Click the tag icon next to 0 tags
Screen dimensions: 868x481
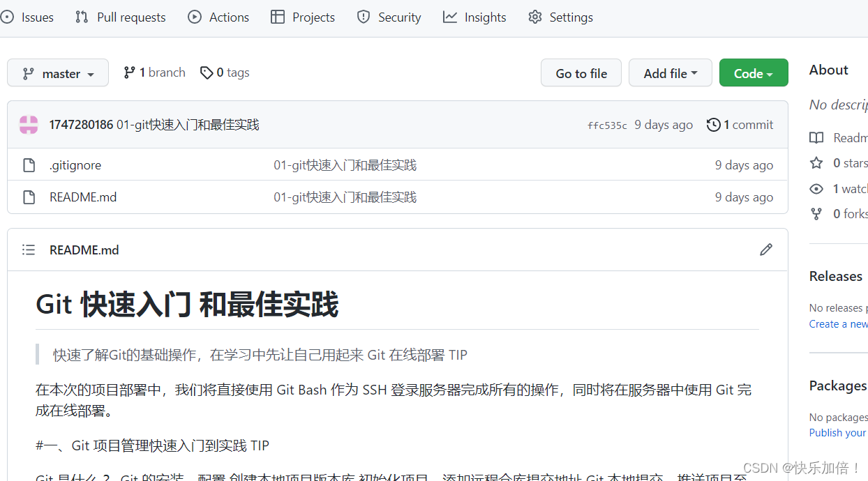pos(207,72)
